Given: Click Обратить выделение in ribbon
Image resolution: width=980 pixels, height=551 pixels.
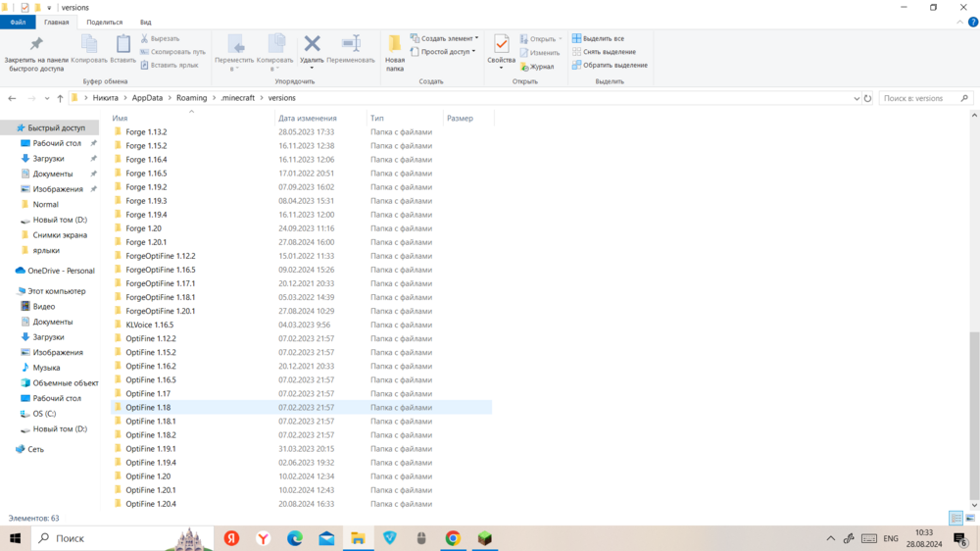Looking at the screenshot, I should tap(610, 65).
